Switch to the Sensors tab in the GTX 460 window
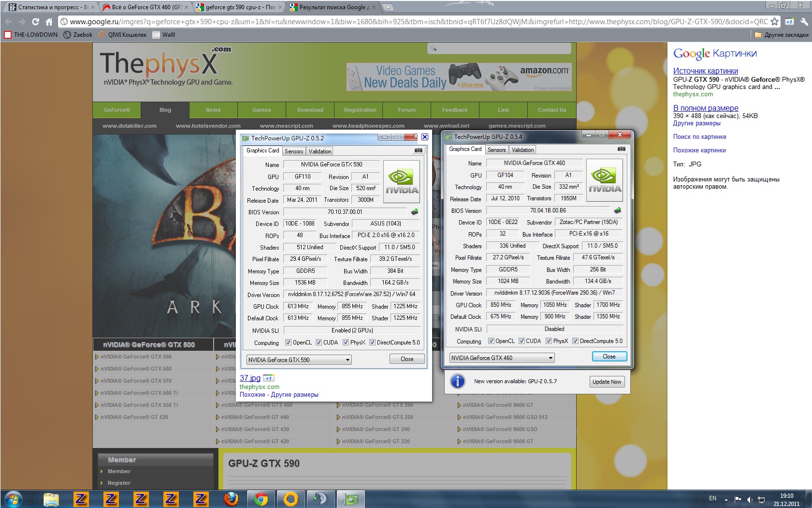812x508 pixels. [496, 150]
